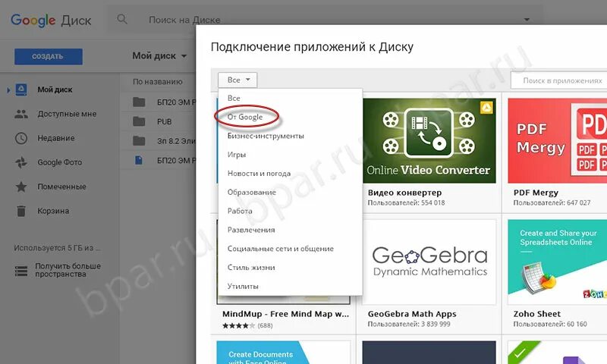Open Помеченные in sidebar

click(61, 187)
